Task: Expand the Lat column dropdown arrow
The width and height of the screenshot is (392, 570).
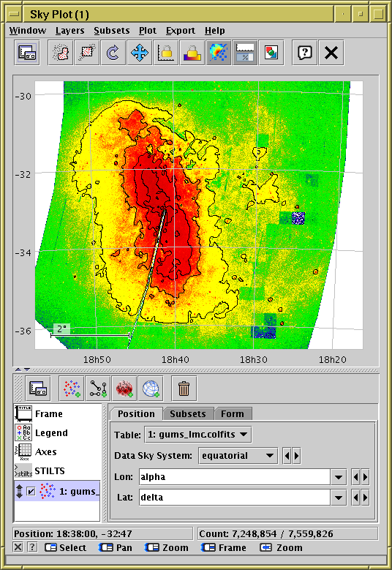Action: pos(338,498)
